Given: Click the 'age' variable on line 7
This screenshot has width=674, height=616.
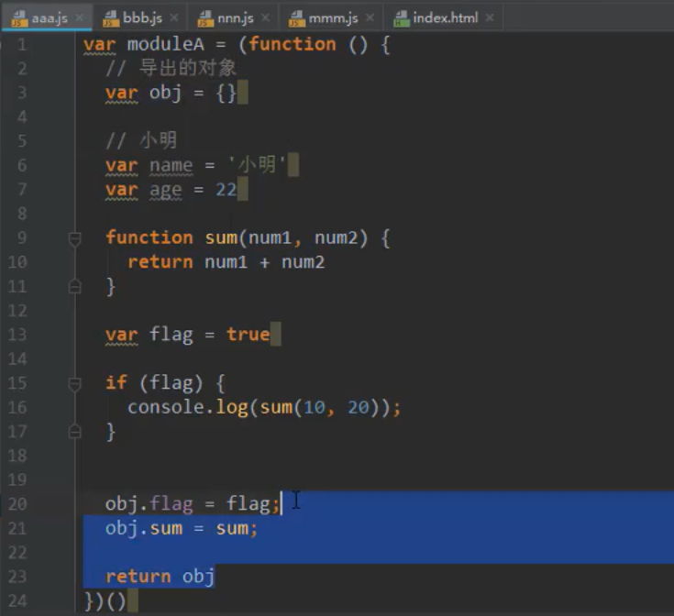Looking at the screenshot, I should point(165,191).
